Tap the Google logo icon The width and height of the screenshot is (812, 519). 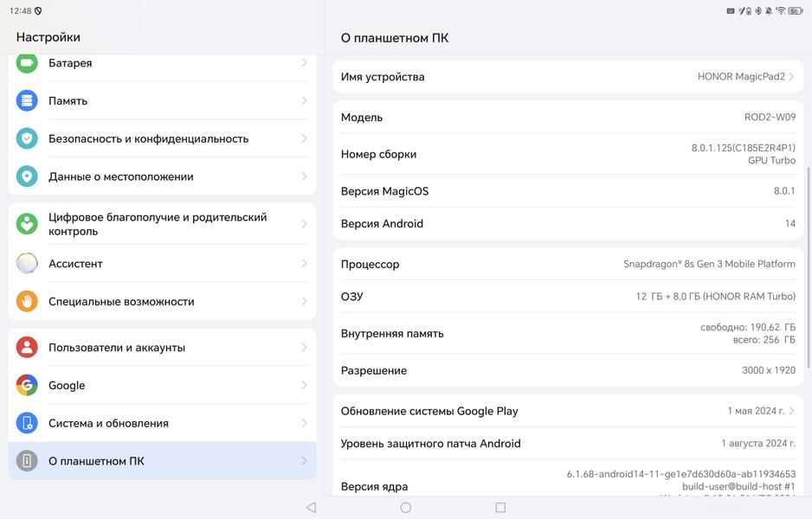tap(27, 385)
